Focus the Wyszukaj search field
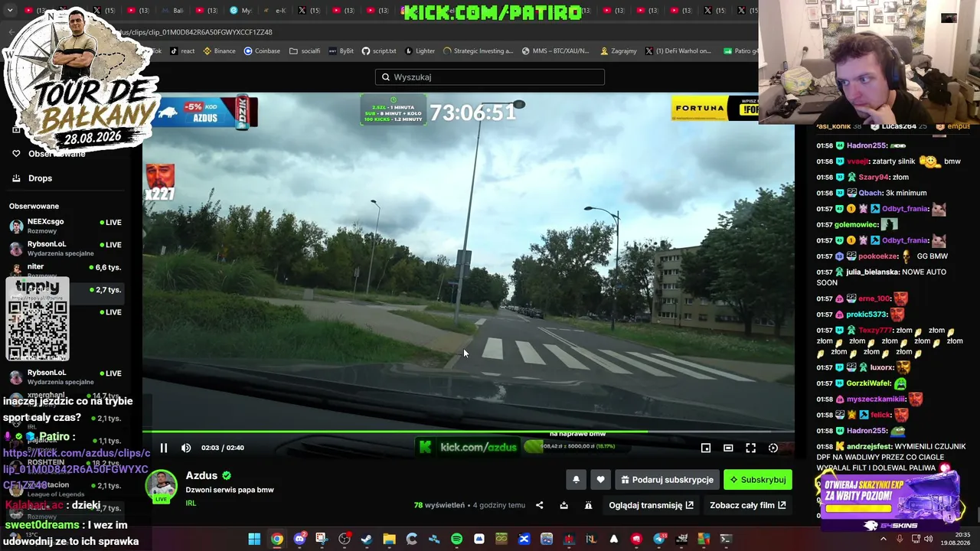The height and width of the screenshot is (551, 980). coord(490,77)
